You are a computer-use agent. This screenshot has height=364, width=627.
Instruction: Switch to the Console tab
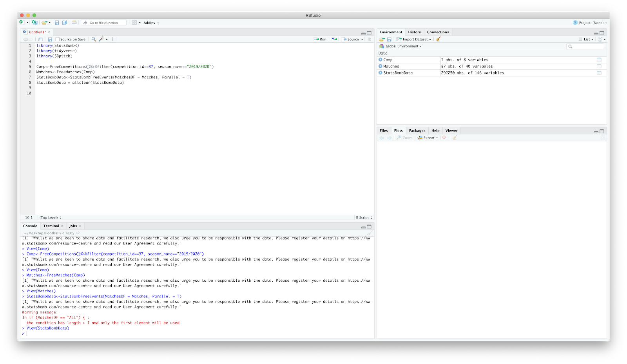tap(30, 226)
